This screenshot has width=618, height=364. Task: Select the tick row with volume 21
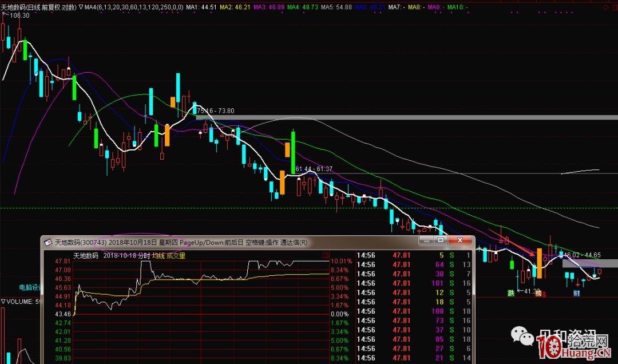414,358
